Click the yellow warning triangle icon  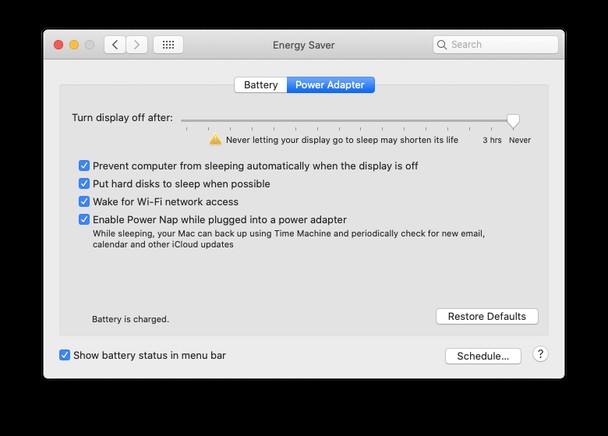[215, 139]
